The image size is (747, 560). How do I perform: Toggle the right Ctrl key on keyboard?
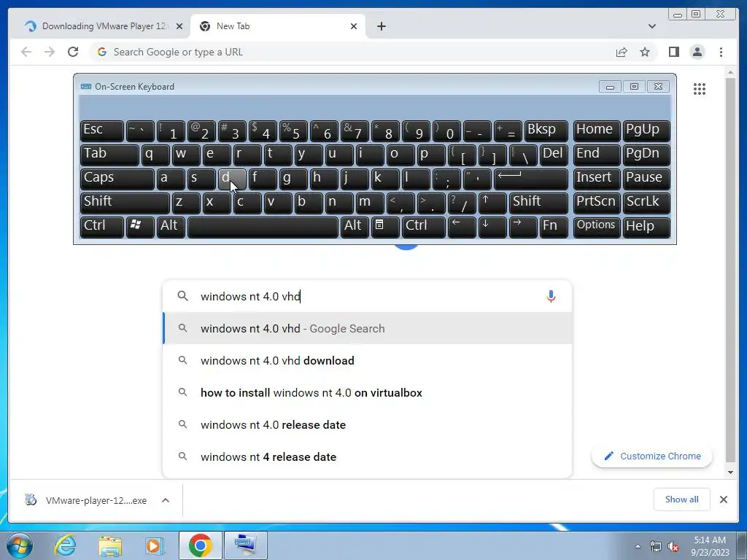(x=424, y=227)
